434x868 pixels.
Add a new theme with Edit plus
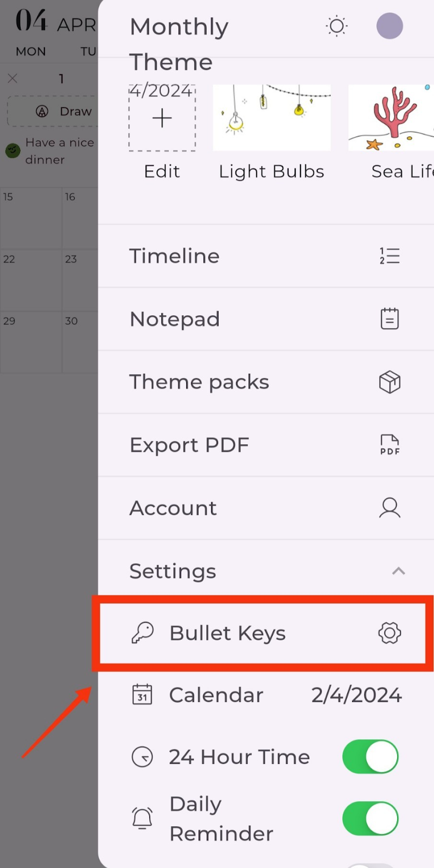(162, 118)
